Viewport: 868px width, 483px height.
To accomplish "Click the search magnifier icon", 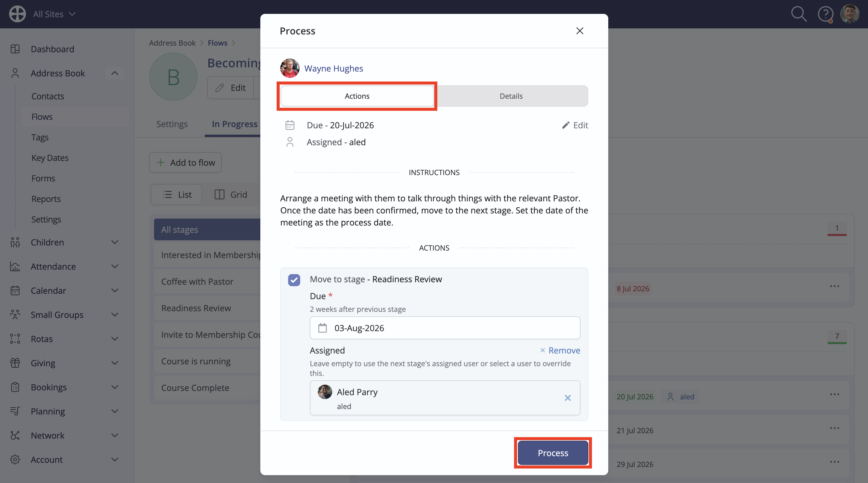I will click(x=799, y=14).
